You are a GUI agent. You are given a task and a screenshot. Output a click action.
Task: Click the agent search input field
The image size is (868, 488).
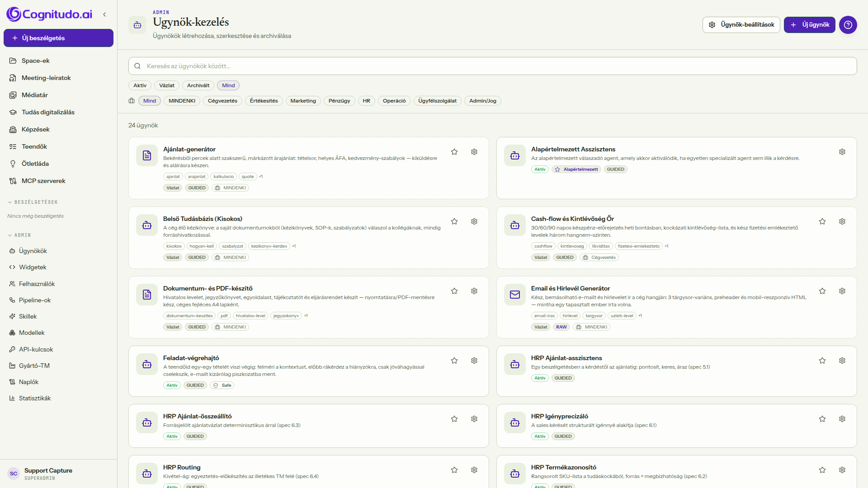[x=492, y=66]
